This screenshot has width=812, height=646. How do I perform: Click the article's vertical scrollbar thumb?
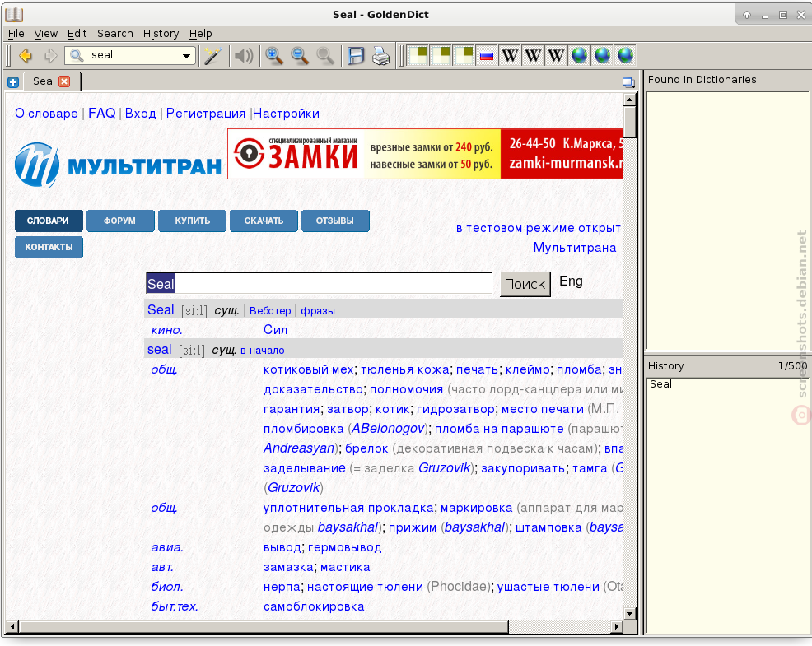[630, 122]
